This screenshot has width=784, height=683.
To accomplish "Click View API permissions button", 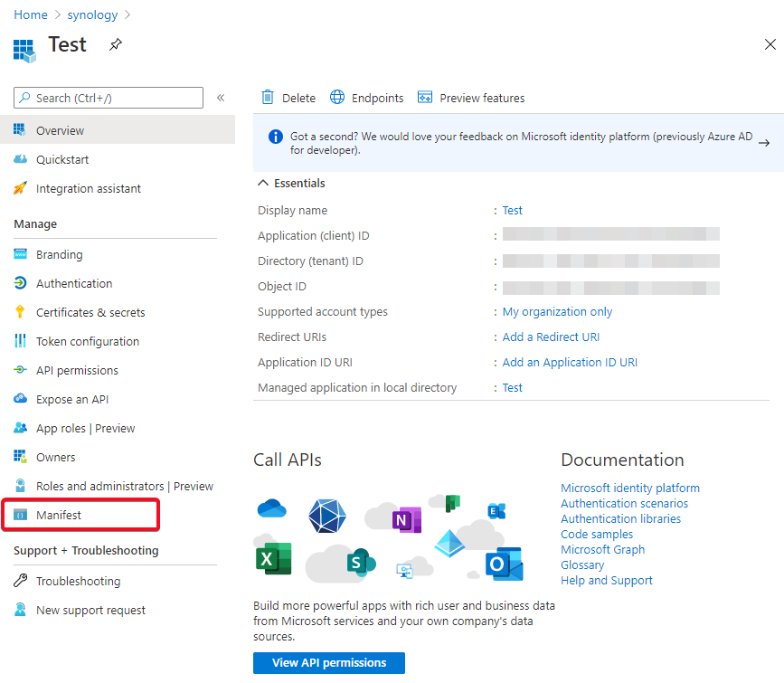I will point(329,662).
